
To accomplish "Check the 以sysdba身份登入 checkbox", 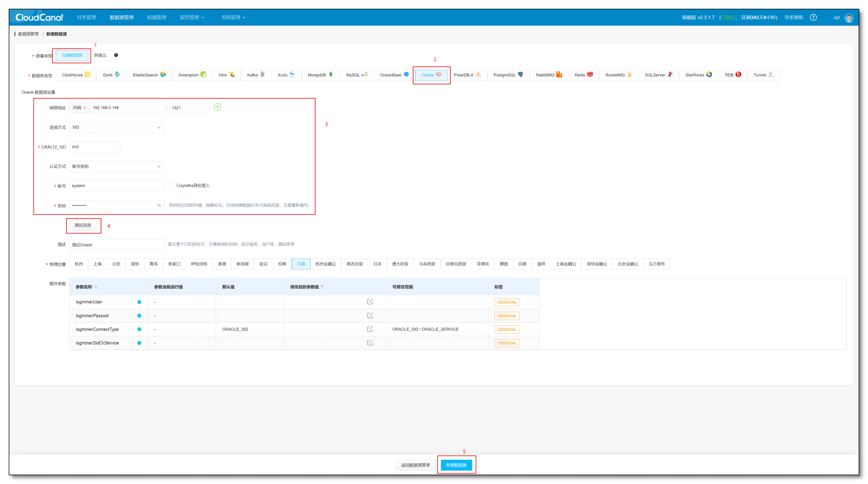I will point(172,185).
